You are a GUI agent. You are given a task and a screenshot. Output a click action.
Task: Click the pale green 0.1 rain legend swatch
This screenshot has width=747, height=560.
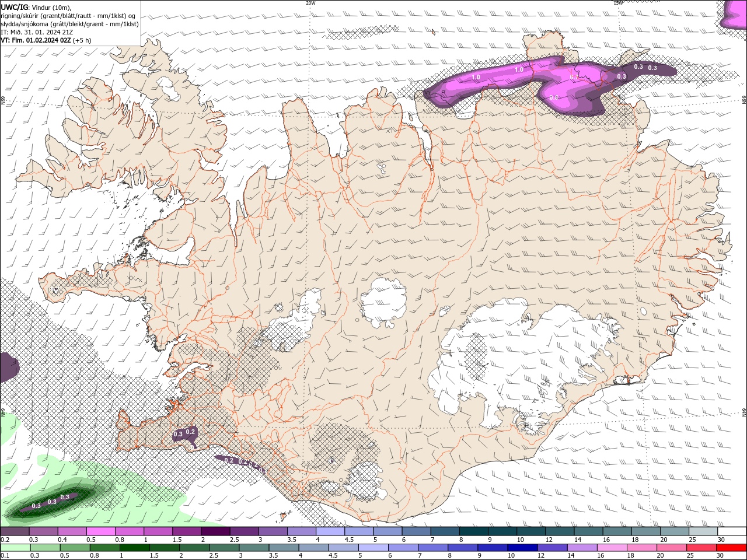point(16,548)
